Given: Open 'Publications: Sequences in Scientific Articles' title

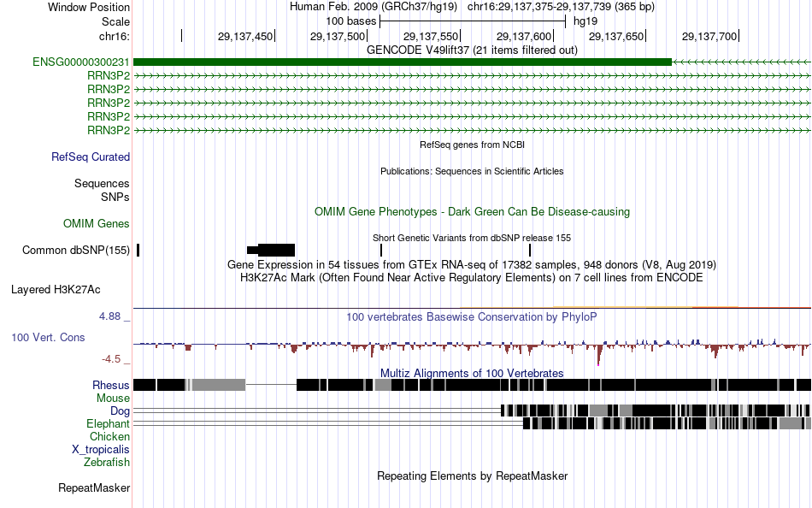Looking at the screenshot, I should tap(472, 171).
